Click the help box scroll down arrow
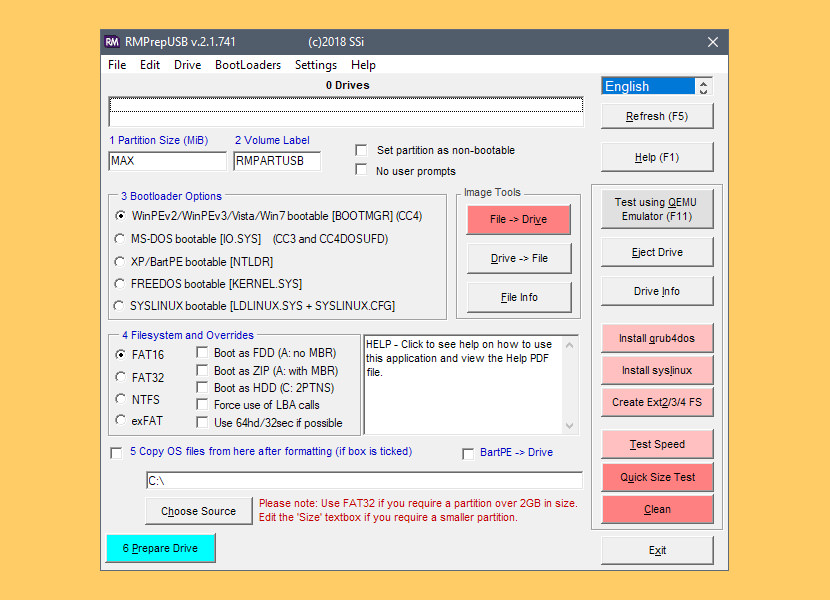The height and width of the screenshot is (600, 830). tap(570, 425)
